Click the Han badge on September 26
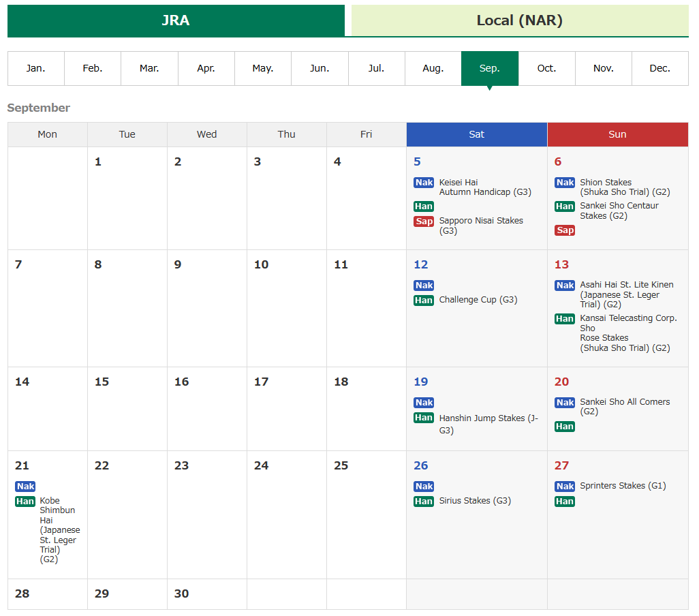The width and height of the screenshot is (699, 616). click(424, 502)
